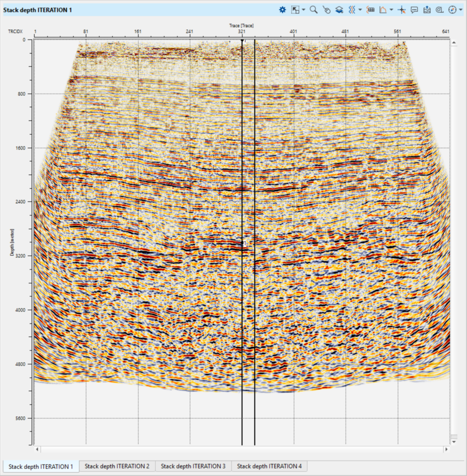Viewport: 467px width, 476px height.
Task: Activate the magnifier zoom tool
Action: pos(313,10)
